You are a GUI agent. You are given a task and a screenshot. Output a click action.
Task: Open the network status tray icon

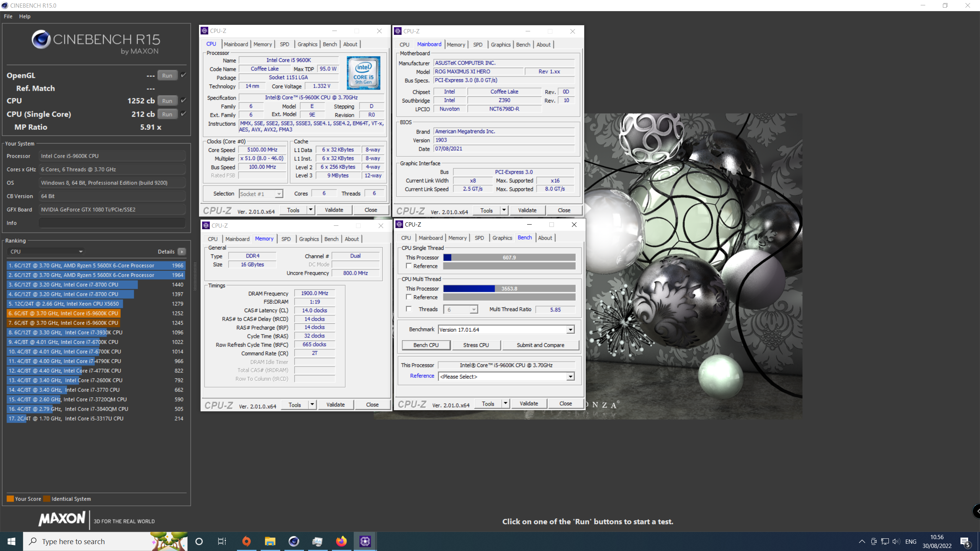point(885,541)
